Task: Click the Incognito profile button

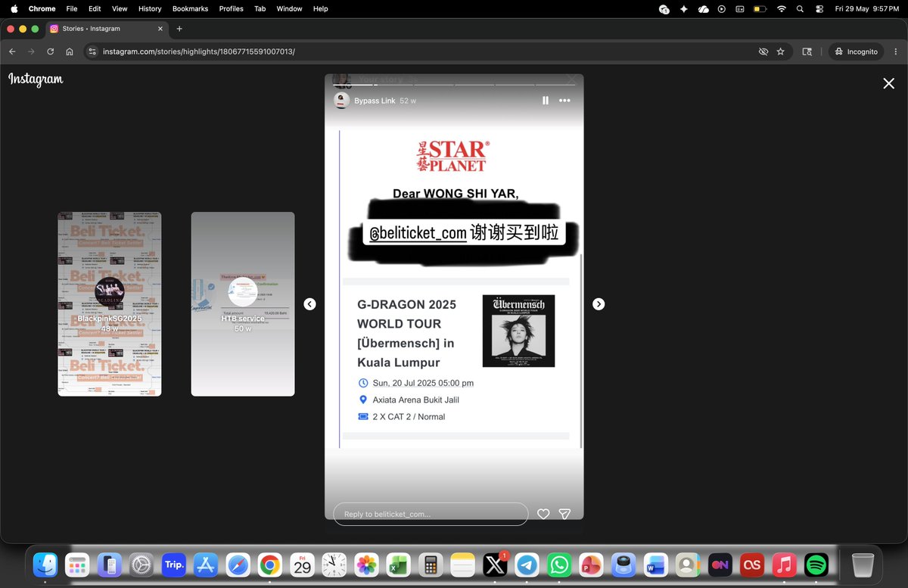Action: 856,51
